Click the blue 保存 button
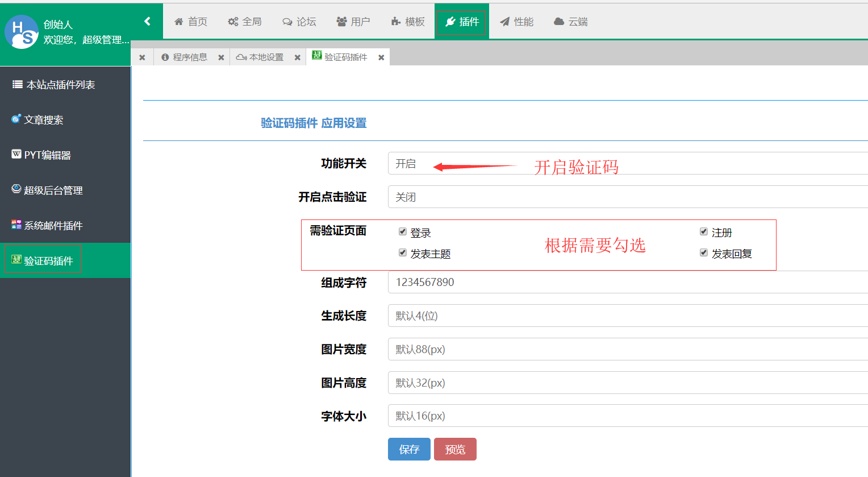The height and width of the screenshot is (477, 868). [x=409, y=449]
